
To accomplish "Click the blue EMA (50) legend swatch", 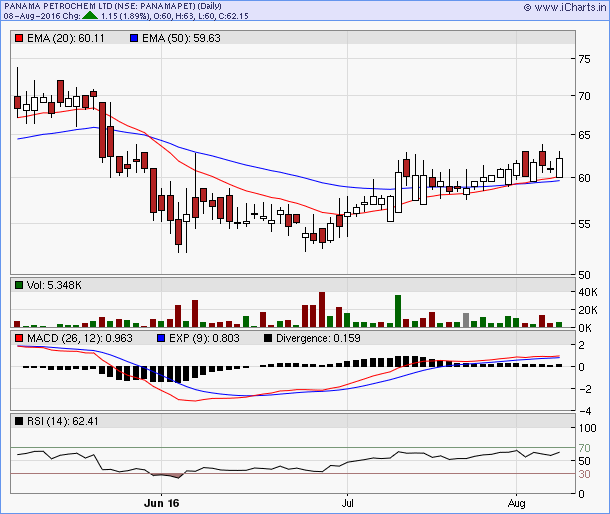I will 134,39.
